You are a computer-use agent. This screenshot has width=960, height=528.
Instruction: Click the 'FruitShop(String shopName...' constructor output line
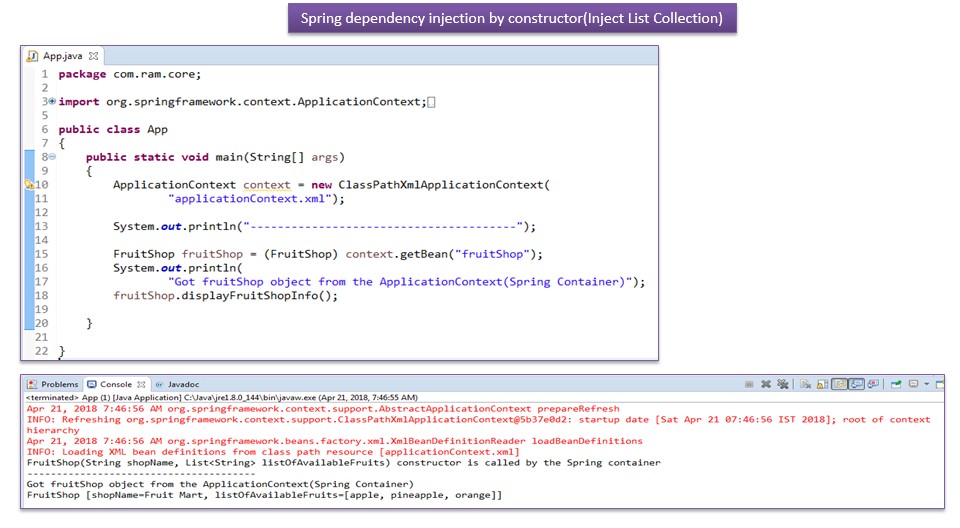point(343,462)
